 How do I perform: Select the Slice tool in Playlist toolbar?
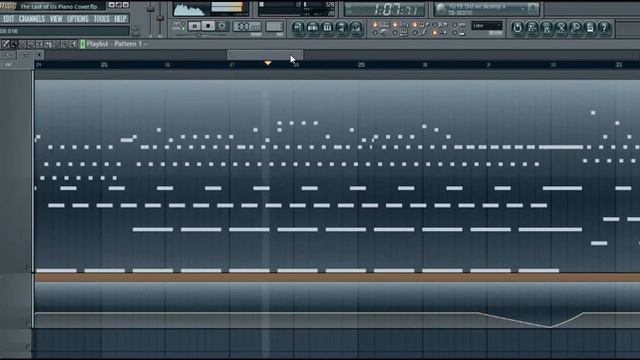coord(49,44)
